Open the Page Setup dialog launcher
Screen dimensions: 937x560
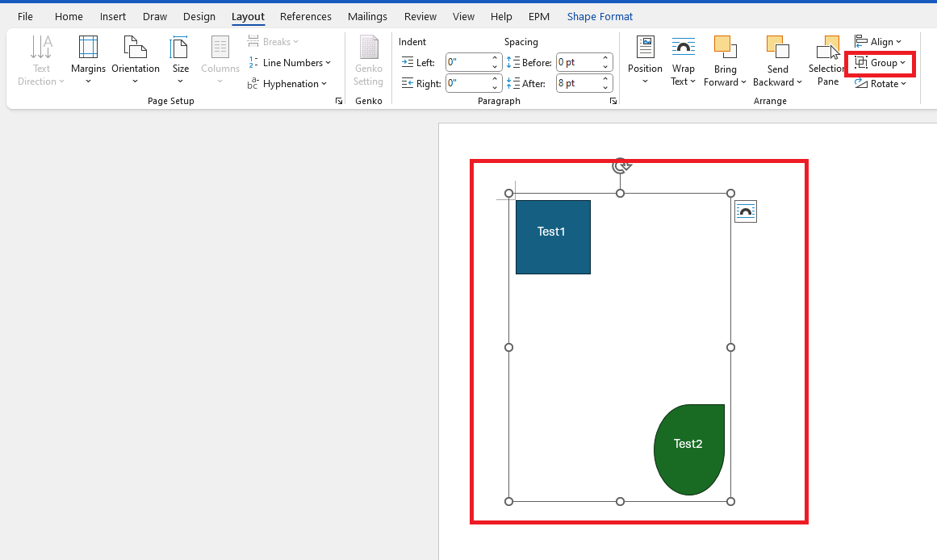coord(339,101)
